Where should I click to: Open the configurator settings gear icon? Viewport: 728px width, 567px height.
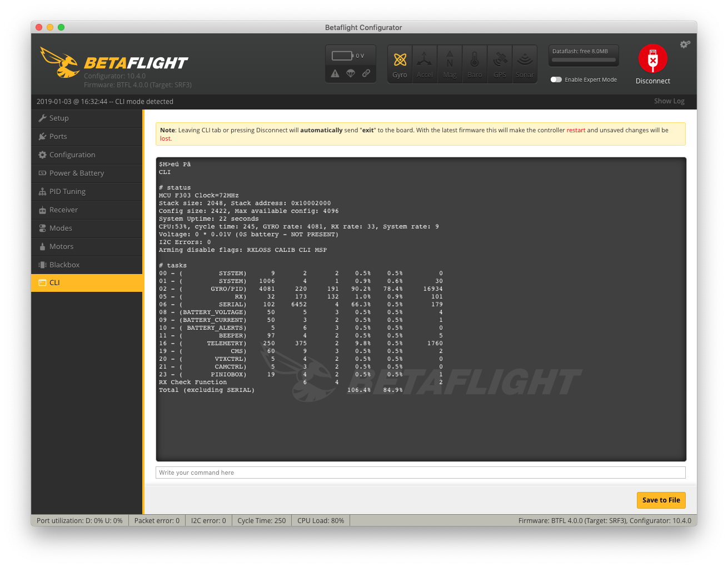[685, 44]
